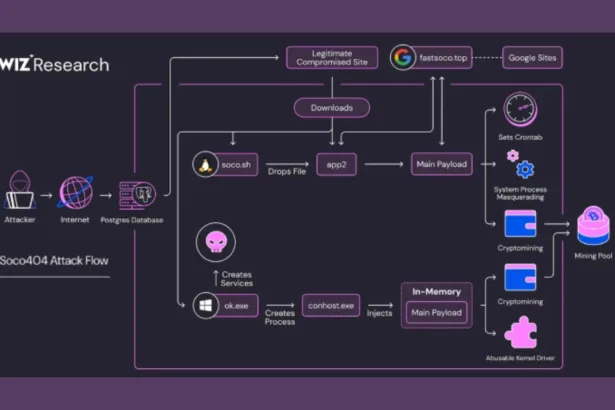The width and height of the screenshot is (615, 410).
Task: Click the Injects label
Action: (x=379, y=313)
